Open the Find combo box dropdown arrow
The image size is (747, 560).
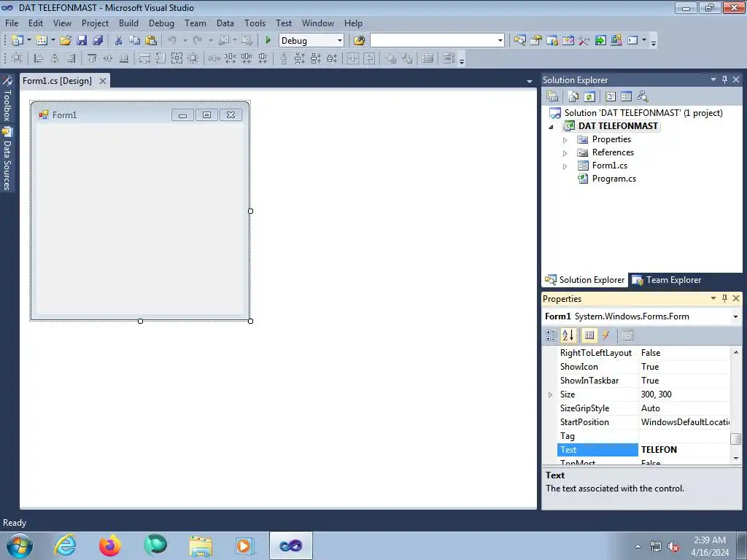(x=500, y=41)
